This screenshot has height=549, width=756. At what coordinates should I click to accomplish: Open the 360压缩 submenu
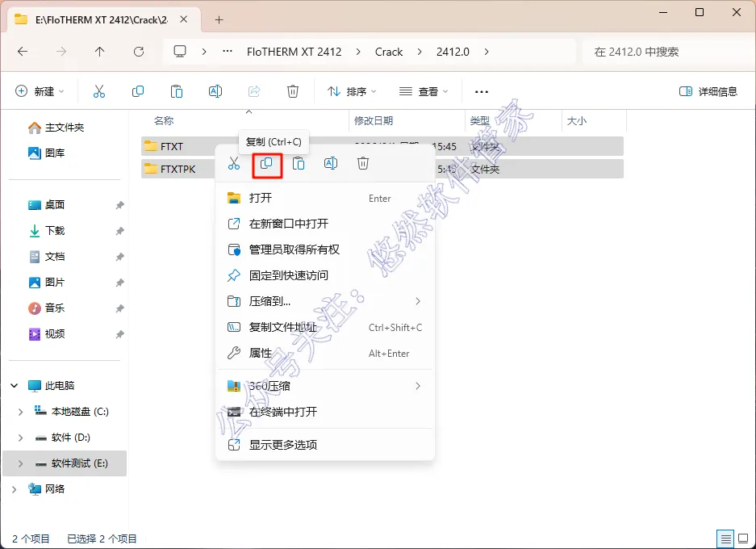click(x=325, y=386)
